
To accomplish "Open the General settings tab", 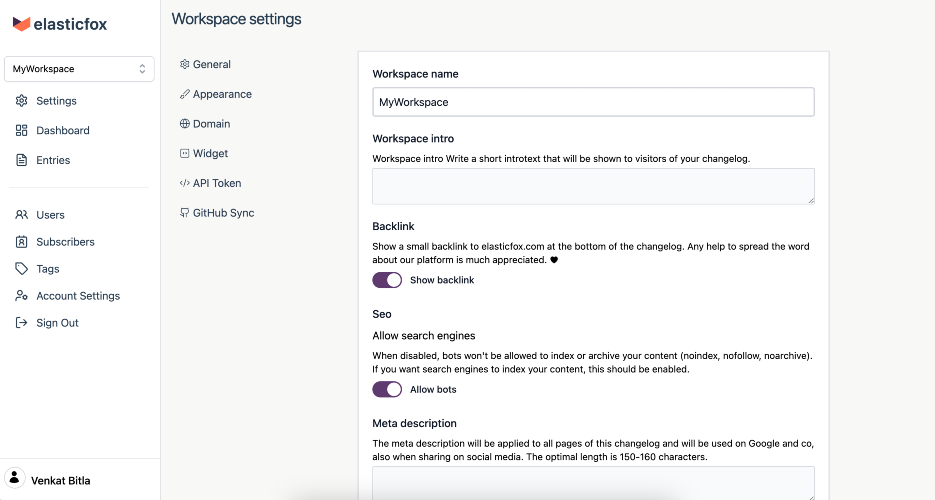I will pyautogui.click(x=205, y=64).
